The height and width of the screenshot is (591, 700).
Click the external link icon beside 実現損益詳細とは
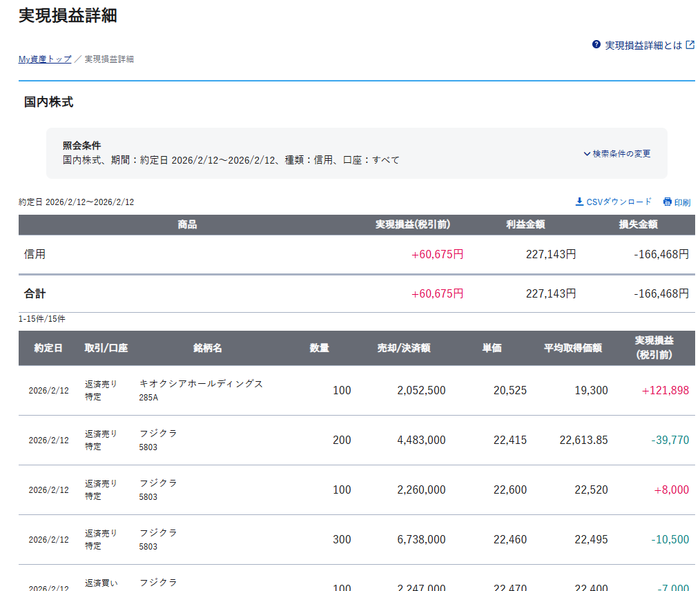coord(690,45)
